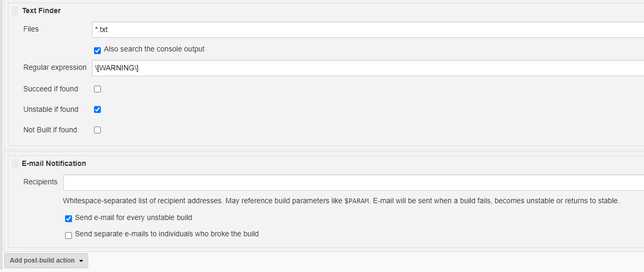Enable separate e-mails to individuals checkbox
The image size is (644, 272).
(x=68, y=235)
